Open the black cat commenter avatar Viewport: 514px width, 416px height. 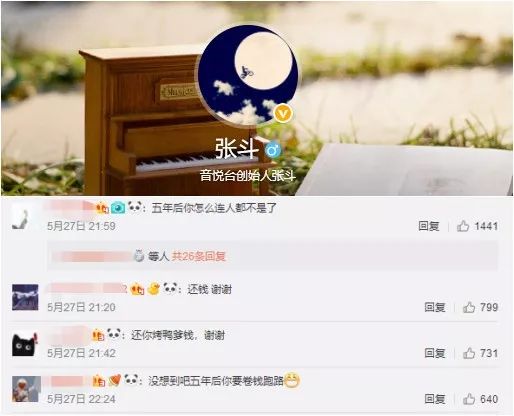25,343
